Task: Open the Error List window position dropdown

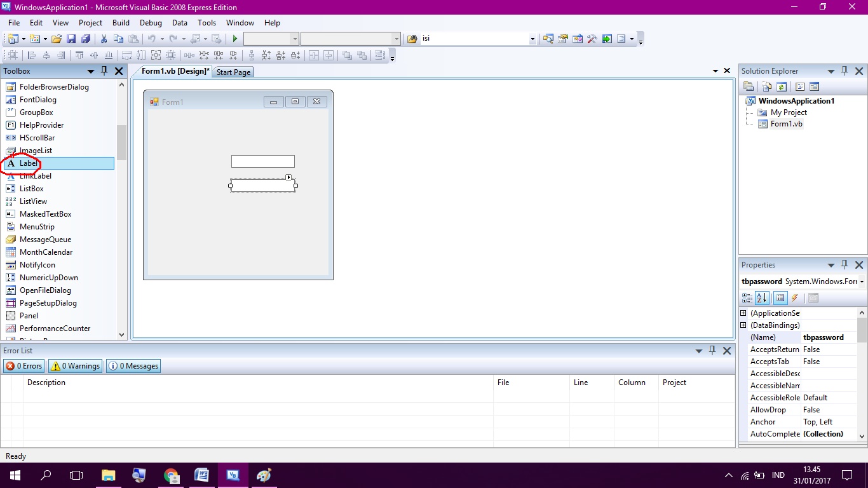Action: (x=698, y=350)
